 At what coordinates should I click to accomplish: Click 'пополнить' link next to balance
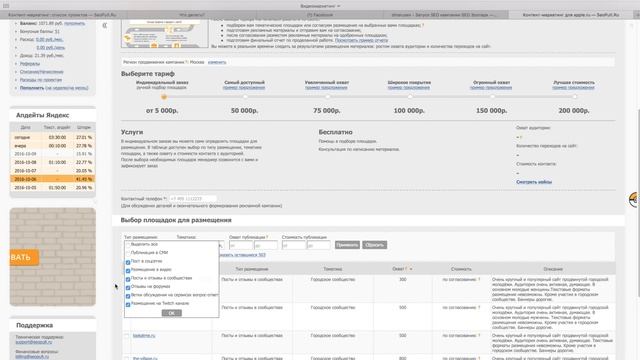pos(75,24)
